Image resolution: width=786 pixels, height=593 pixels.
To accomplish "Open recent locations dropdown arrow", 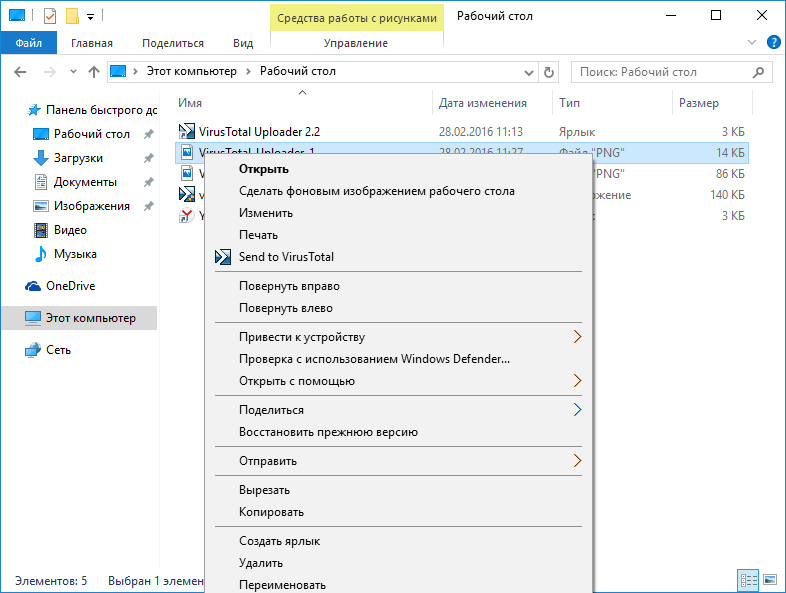I will tap(73, 72).
